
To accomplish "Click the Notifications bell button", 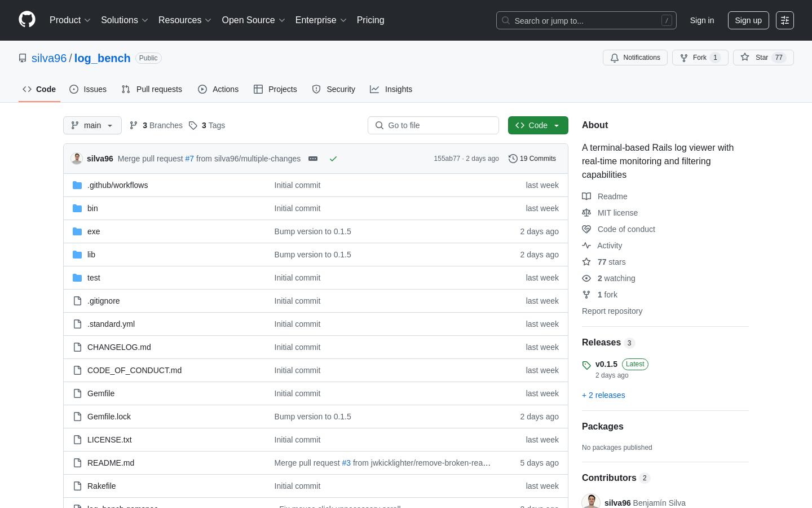I will (635, 58).
